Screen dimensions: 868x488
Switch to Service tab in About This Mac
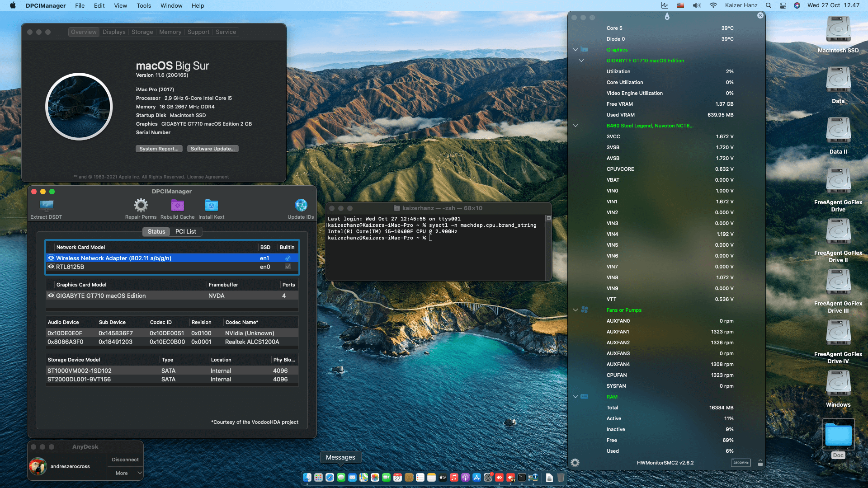pyautogui.click(x=226, y=32)
